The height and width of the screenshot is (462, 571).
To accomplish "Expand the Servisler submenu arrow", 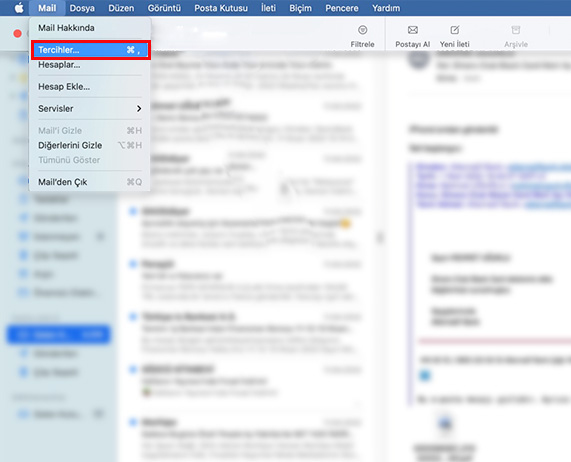I will coord(139,108).
